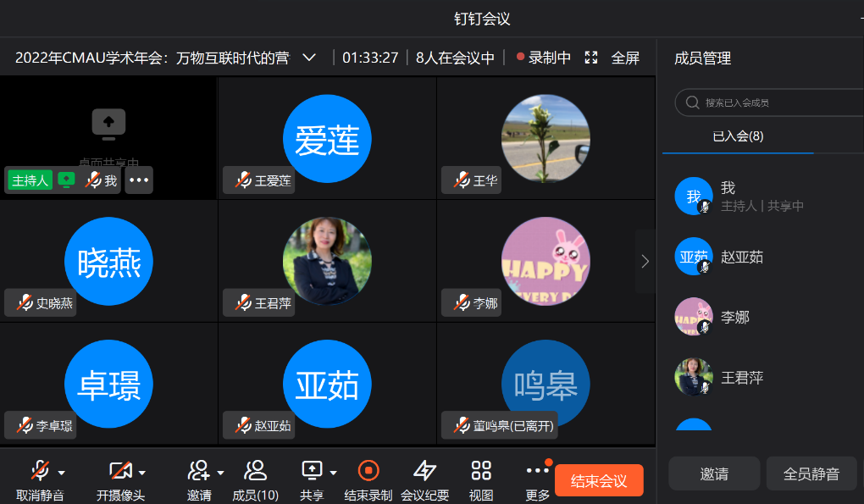Select the joined members tab
This screenshot has width=864, height=504.
click(738, 136)
